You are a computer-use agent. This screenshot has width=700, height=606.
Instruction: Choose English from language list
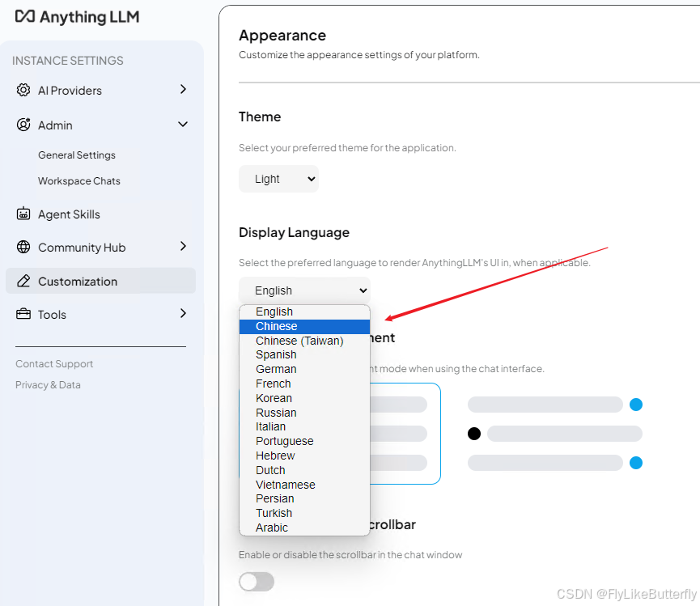coord(304,312)
